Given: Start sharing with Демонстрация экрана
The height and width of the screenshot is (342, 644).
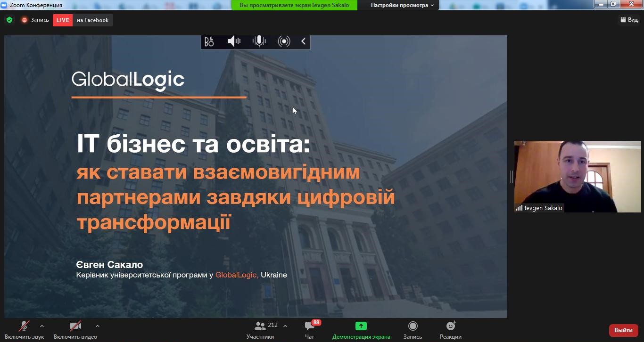Looking at the screenshot, I should [x=361, y=330].
